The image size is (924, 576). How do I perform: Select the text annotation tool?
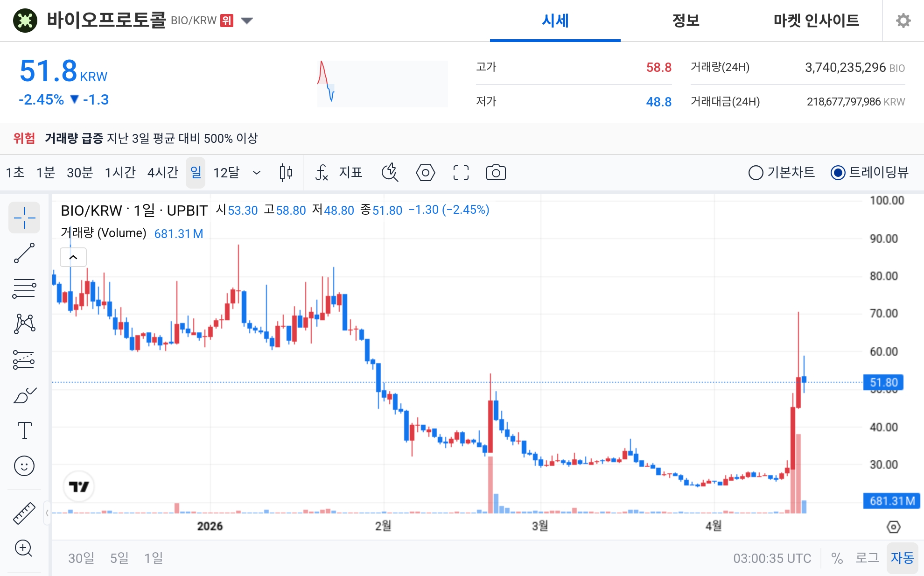click(25, 430)
